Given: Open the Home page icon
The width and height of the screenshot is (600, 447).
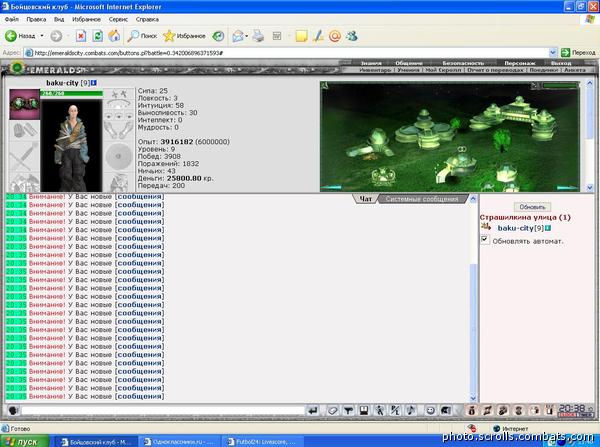Looking at the screenshot, I should coord(114,36).
